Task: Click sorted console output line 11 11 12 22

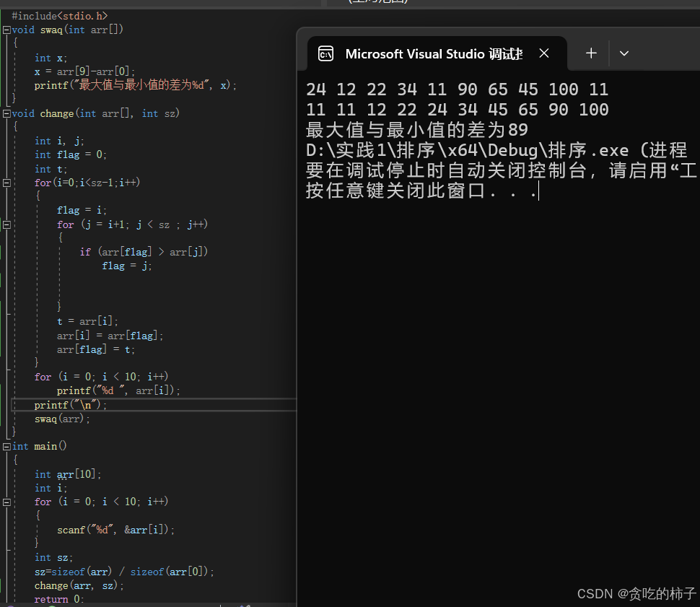Action: (x=457, y=110)
